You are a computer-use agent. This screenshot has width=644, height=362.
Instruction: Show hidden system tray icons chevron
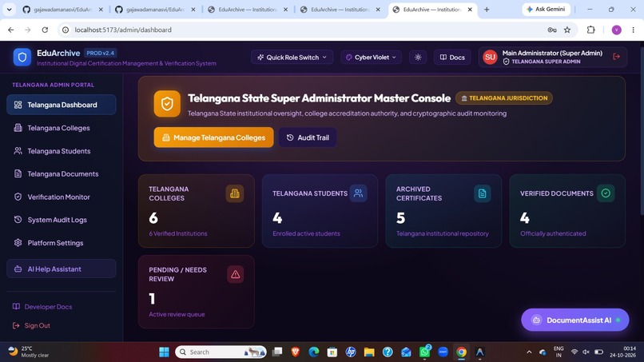pyautogui.click(x=529, y=352)
